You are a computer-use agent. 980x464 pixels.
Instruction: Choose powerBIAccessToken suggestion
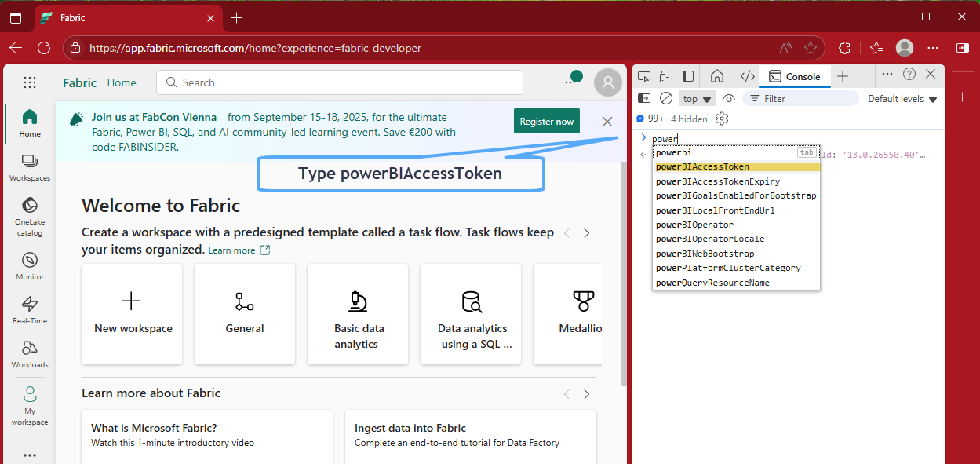[737, 166]
